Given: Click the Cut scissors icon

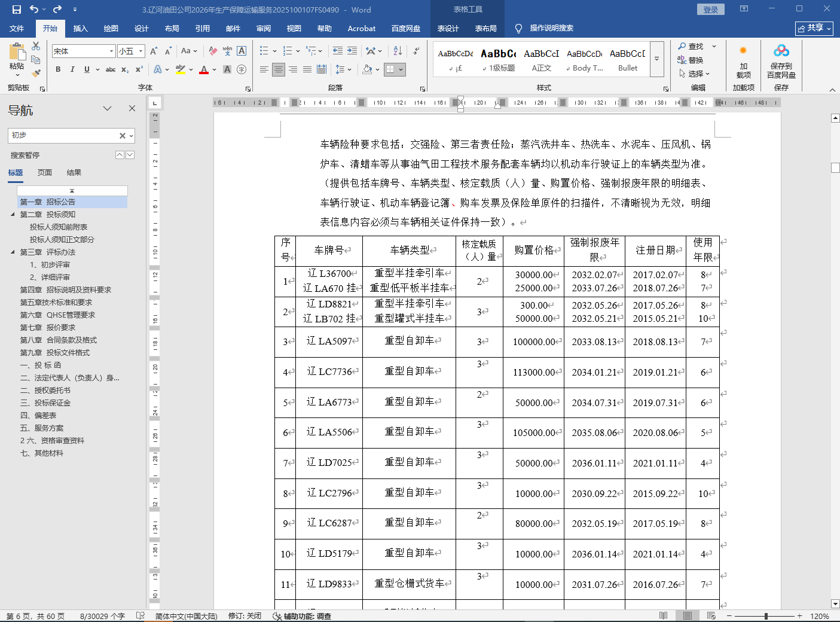Looking at the screenshot, I should (36, 46).
